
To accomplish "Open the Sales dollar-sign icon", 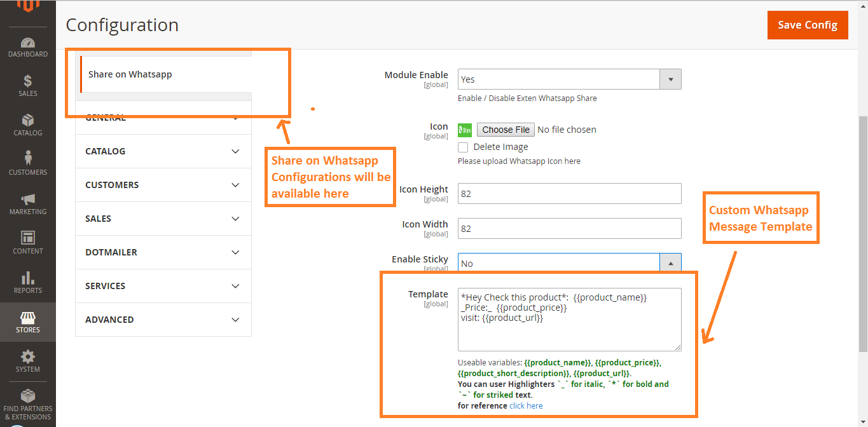I will [x=28, y=81].
